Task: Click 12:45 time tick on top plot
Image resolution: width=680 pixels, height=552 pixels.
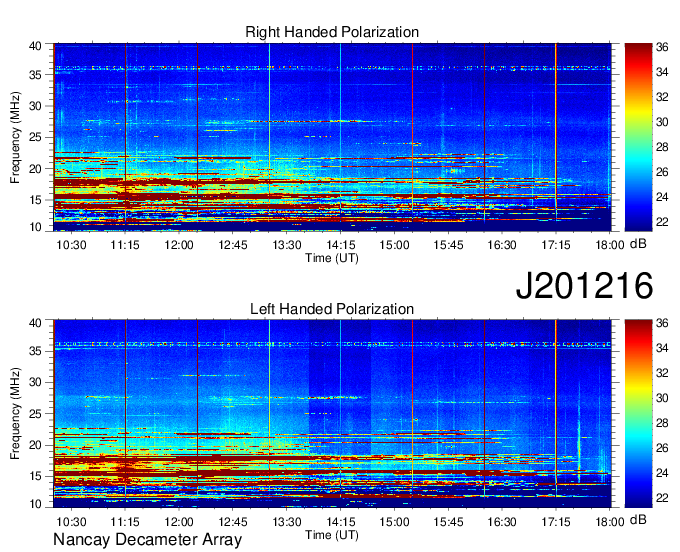Action: pyautogui.click(x=233, y=245)
